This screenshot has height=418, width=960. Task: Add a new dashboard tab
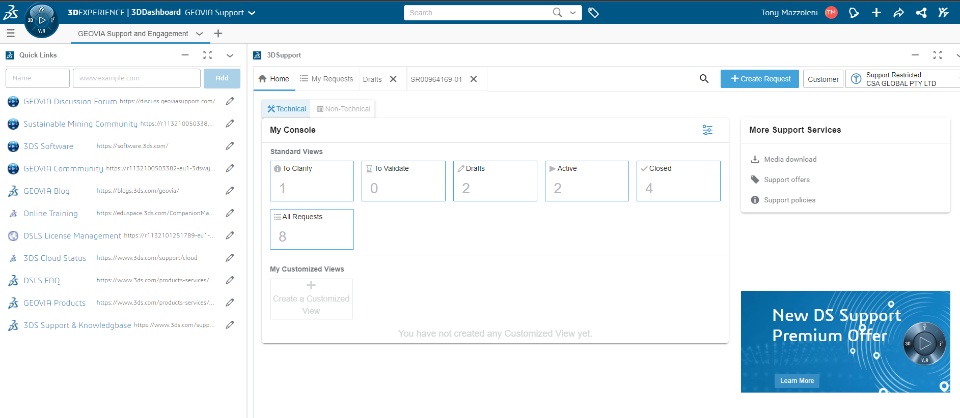pyautogui.click(x=218, y=34)
